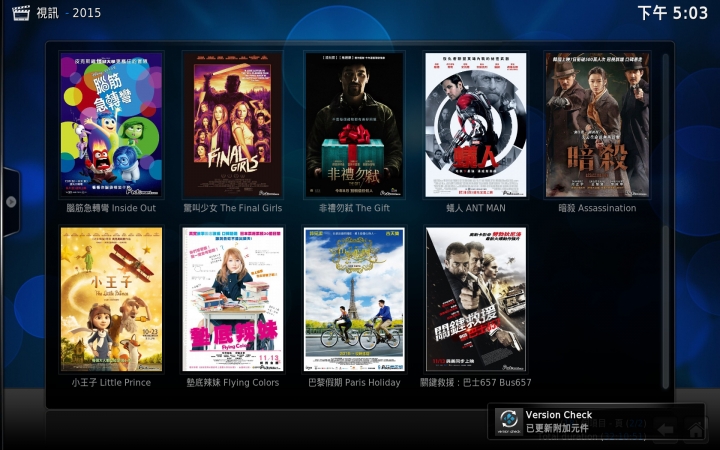Click the '小王子 Little Prince' title text

pyautogui.click(x=111, y=382)
